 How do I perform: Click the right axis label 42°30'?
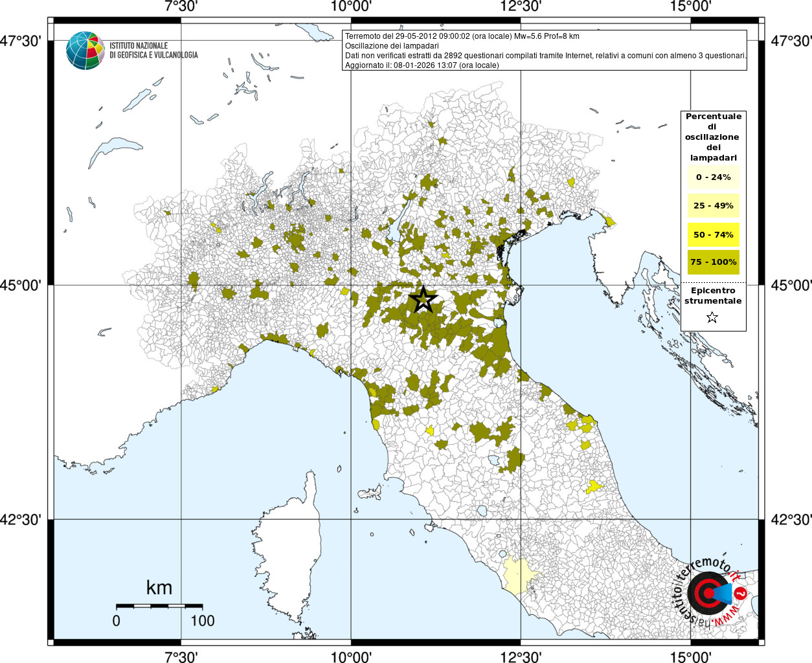(x=791, y=519)
